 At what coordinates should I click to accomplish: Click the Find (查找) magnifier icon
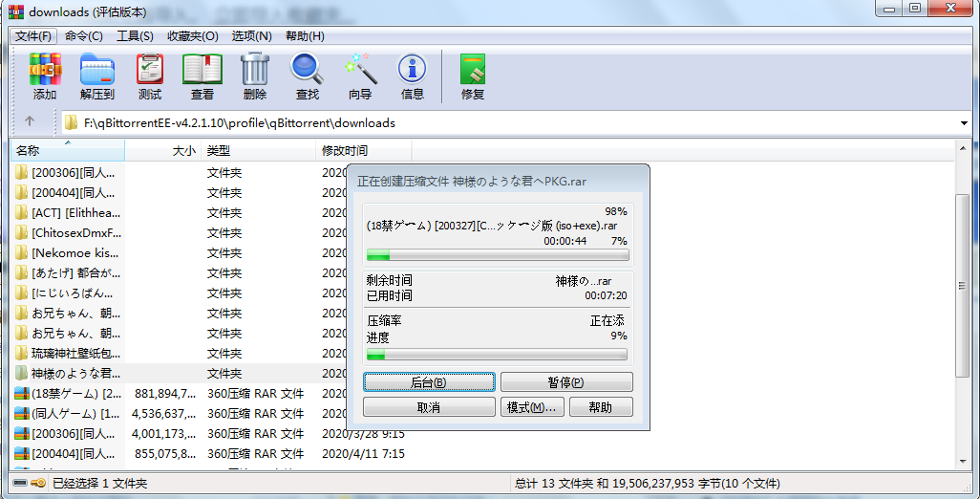click(307, 69)
